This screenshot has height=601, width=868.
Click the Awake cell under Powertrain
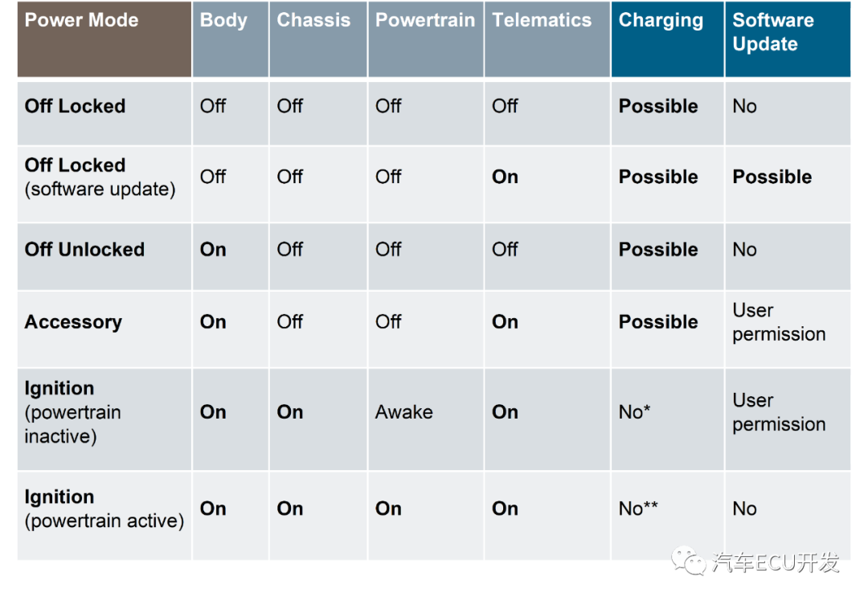(x=404, y=412)
